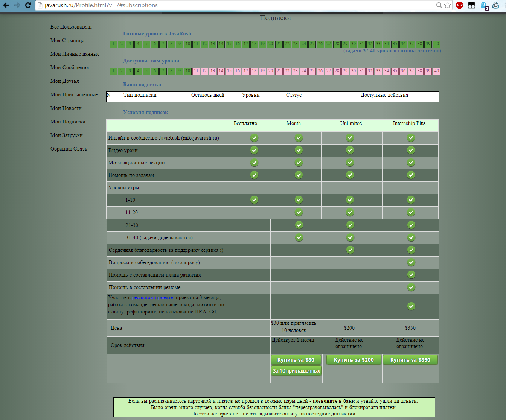
Task: Reload the page with refresh icon
Action: point(28,5)
